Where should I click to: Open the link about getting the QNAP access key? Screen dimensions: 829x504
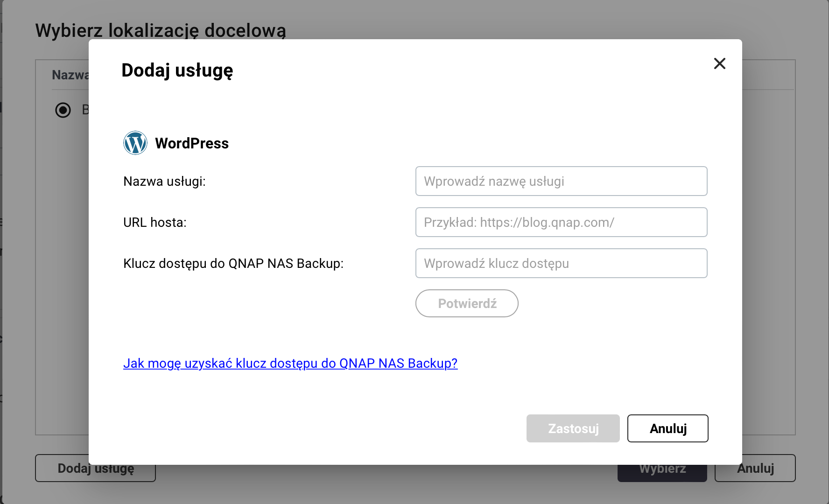290,363
